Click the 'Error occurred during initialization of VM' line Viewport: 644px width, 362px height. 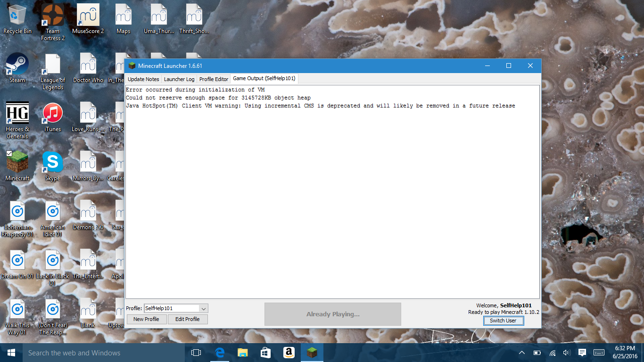pos(195,90)
